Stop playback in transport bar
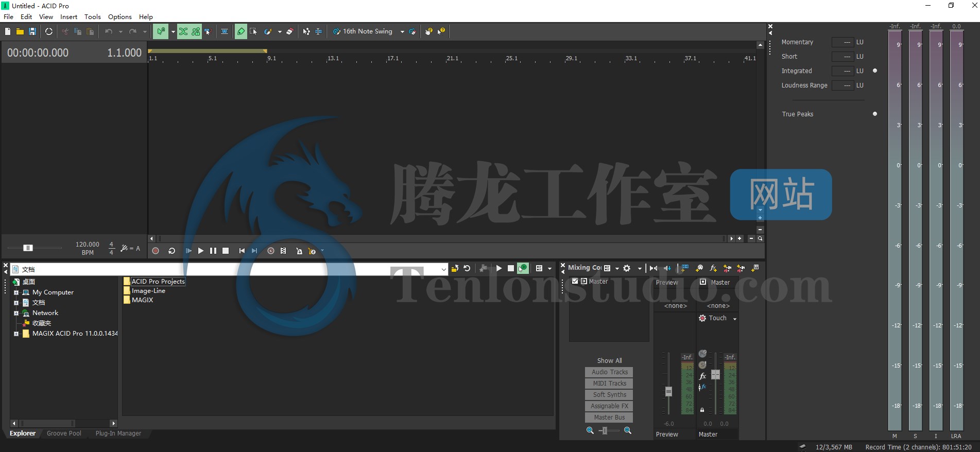The height and width of the screenshot is (452, 980). (x=226, y=251)
